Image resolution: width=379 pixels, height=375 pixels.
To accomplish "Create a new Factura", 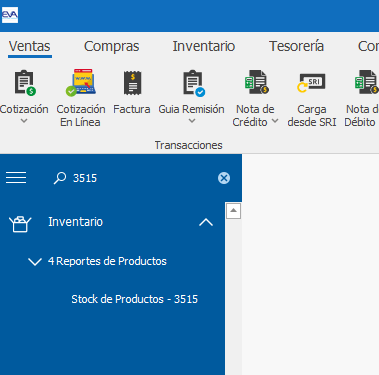I will [132, 83].
